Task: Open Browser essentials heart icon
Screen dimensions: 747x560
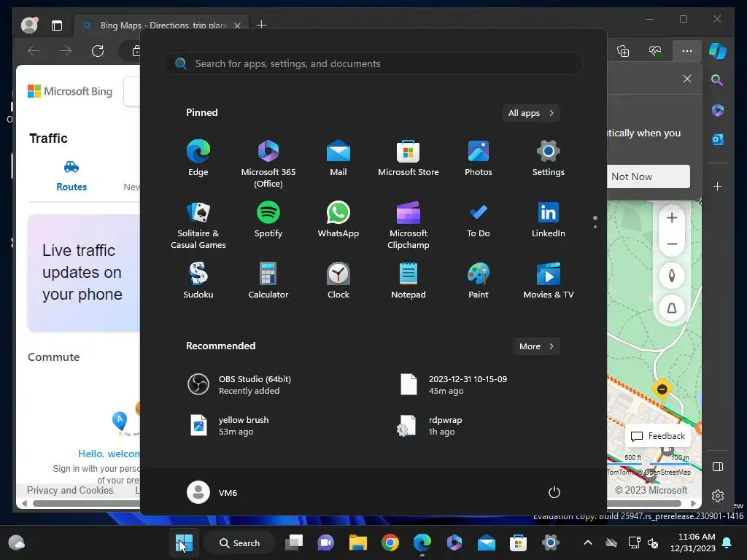Action: pyautogui.click(x=655, y=51)
